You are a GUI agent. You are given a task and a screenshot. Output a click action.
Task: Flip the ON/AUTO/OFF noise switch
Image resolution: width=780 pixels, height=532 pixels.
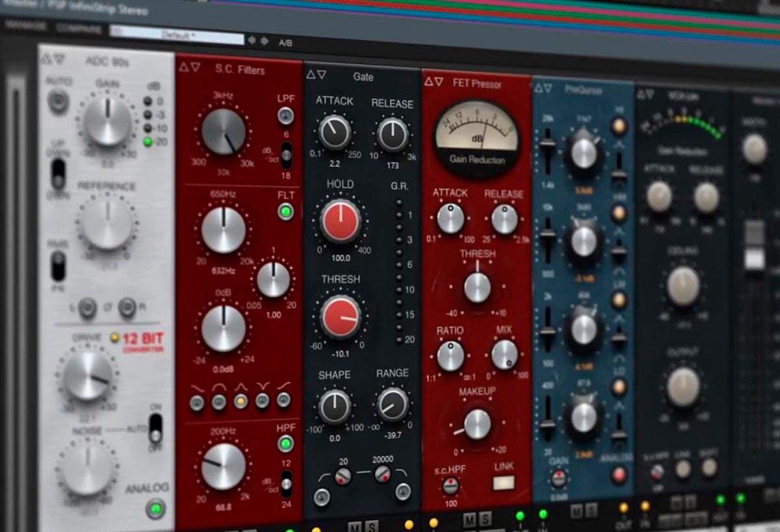(x=155, y=429)
